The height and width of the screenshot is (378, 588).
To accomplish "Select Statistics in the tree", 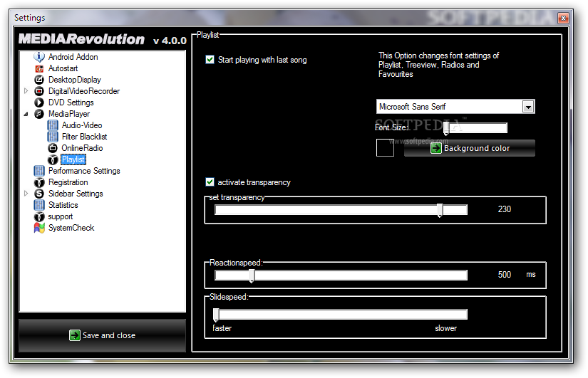I will 63,205.
